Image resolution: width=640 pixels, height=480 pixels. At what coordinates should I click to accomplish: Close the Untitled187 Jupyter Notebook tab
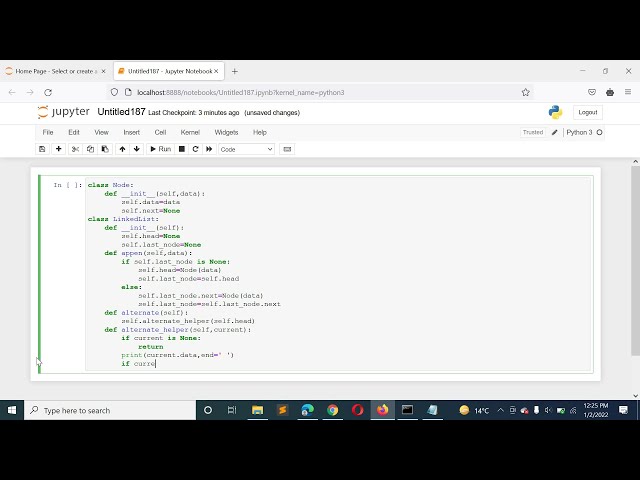pyautogui.click(x=216, y=71)
